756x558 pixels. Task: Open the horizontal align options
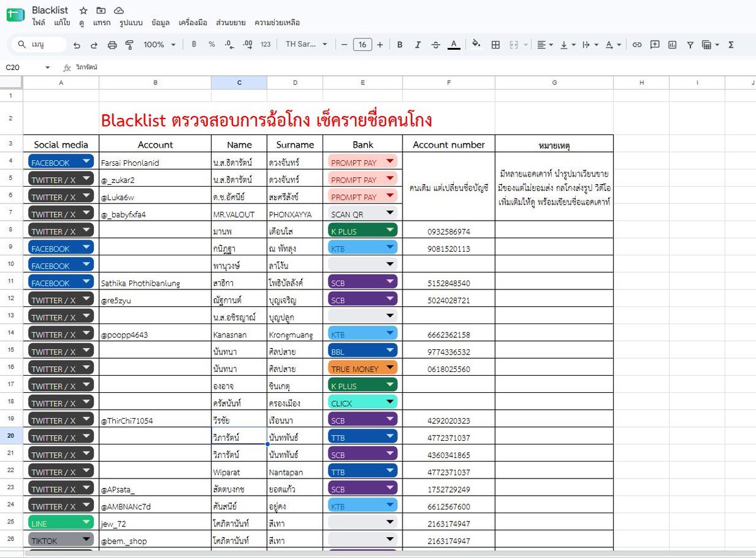(545, 45)
